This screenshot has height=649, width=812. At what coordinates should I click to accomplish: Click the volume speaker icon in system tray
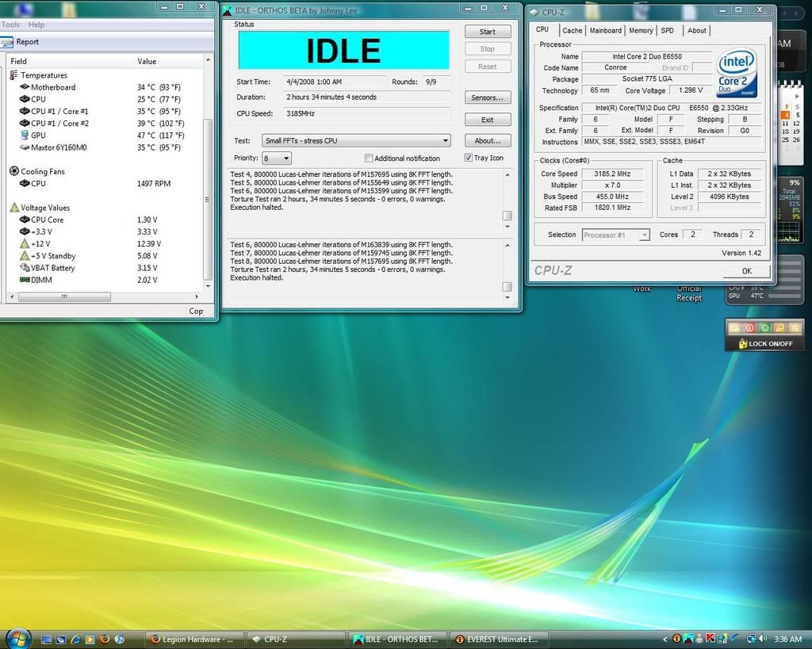click(763, 639)
